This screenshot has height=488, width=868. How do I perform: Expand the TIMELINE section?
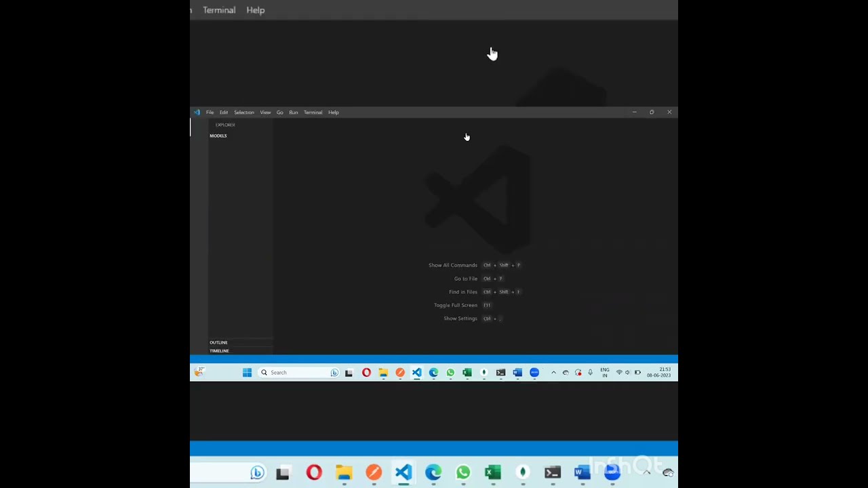tap(219, 350)
